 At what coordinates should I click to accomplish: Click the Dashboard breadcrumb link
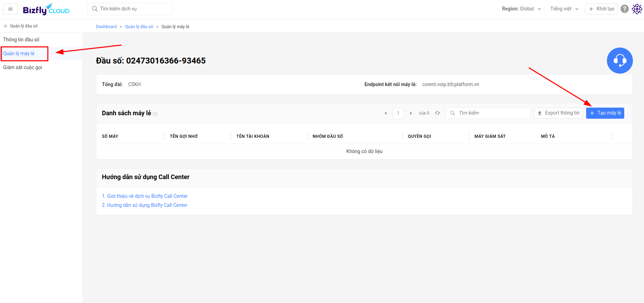coord(106,27)
